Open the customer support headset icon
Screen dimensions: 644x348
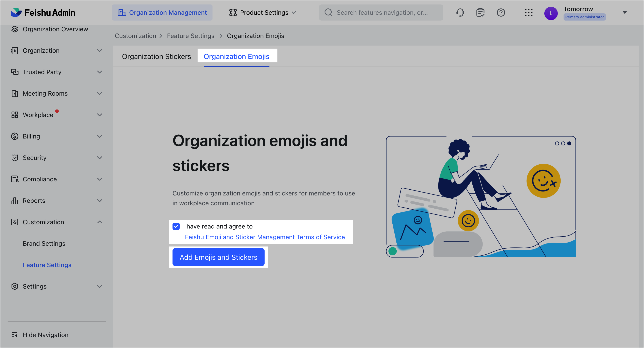pyautogui.click(x=460, y=13)
